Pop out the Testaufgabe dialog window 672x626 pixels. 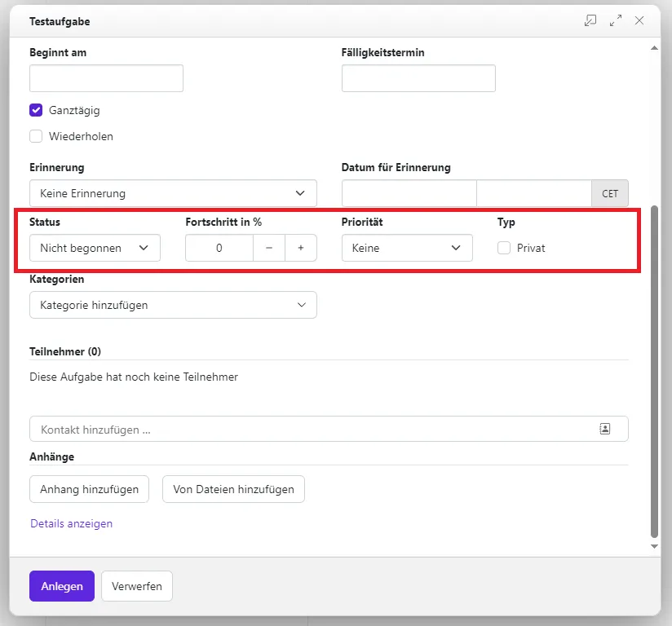coord(590,21)
